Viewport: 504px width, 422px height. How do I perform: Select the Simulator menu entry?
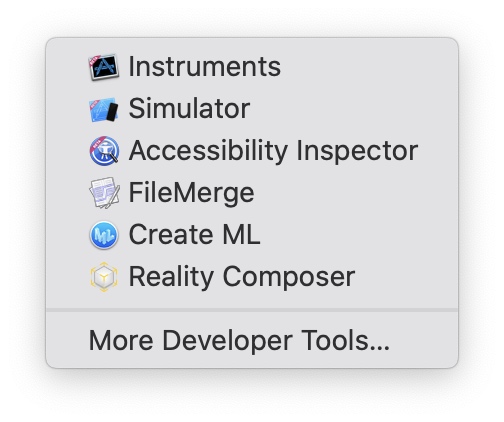252,109
